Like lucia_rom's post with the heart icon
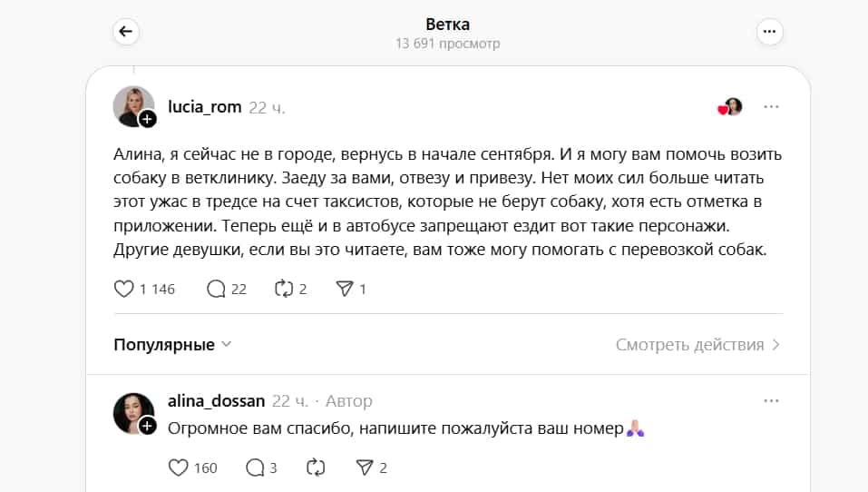Screen dimensions: 868x492 (124, 289)
